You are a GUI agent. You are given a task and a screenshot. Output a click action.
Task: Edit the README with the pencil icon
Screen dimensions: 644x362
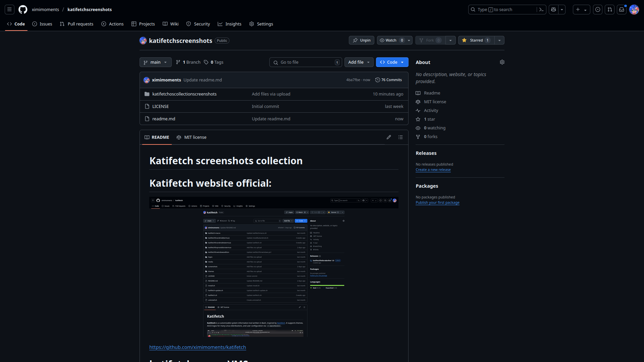[389, 137]
